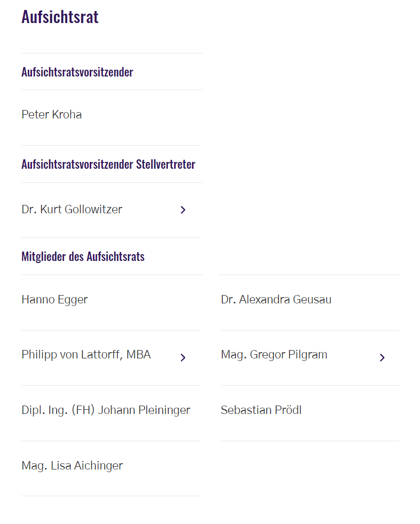
Task: Click Sebastian Prödl's name
Action: (261, 410)
